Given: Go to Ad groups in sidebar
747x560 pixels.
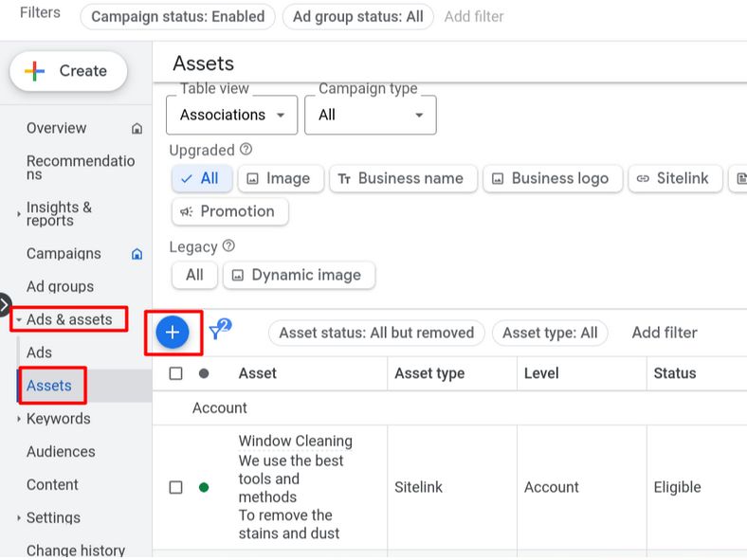Looking at the screenshot, I should tap(60, 286).
